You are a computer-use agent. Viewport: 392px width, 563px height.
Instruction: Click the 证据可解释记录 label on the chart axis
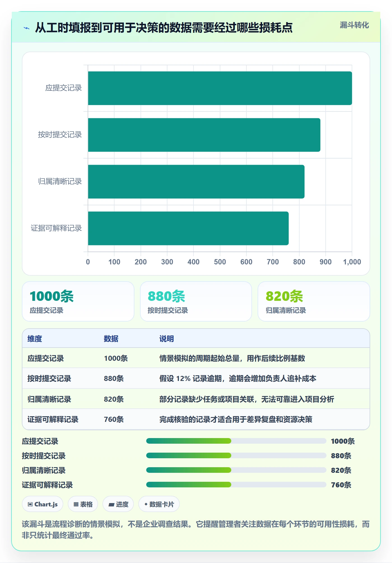pyautogui.click(x=56, y=228)
